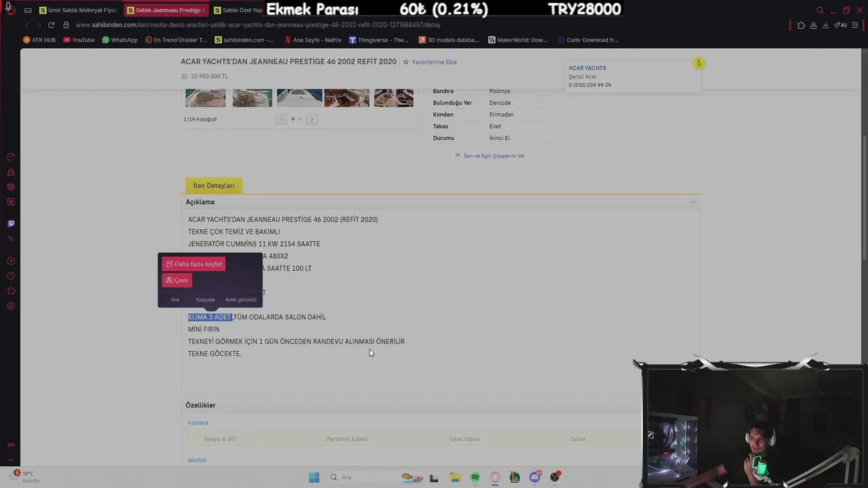Click the 10.950.000 TL price
This screenshot has height=488, width=868.
210,77
